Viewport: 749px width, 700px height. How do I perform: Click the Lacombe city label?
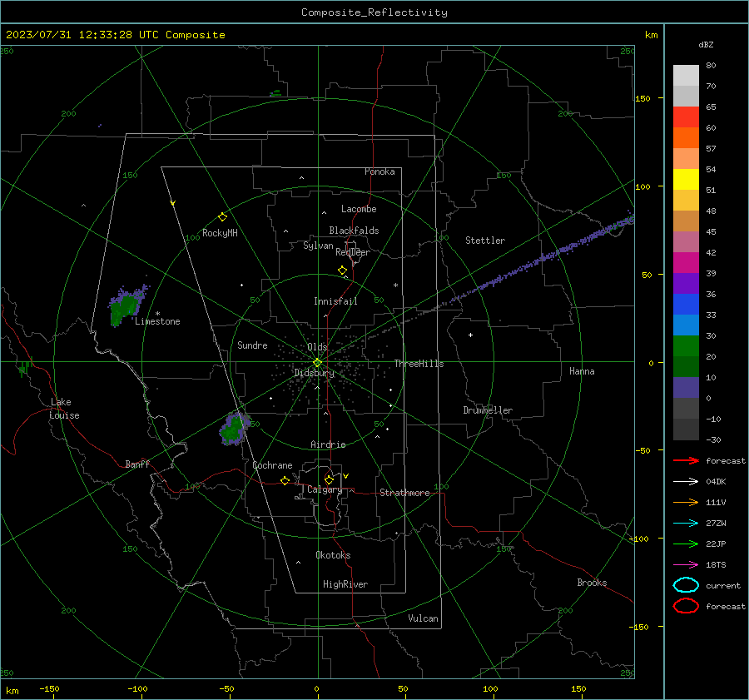coord(359,209)
